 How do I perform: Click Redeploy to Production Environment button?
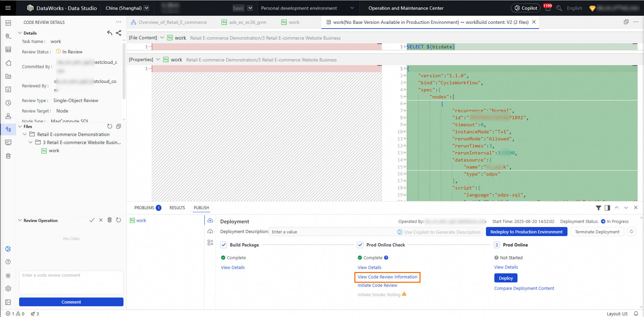tap(526, 232)
